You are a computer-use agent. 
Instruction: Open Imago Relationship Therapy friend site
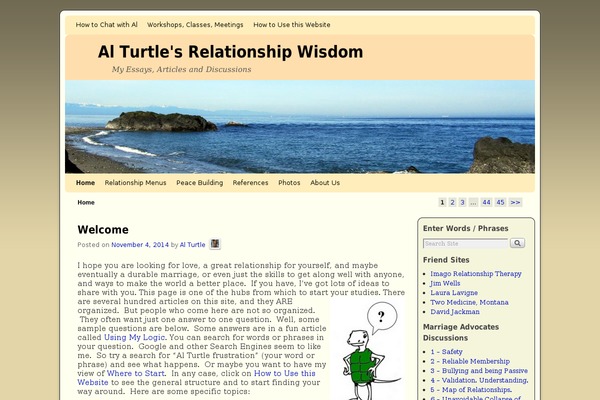[x=476, y=274]
